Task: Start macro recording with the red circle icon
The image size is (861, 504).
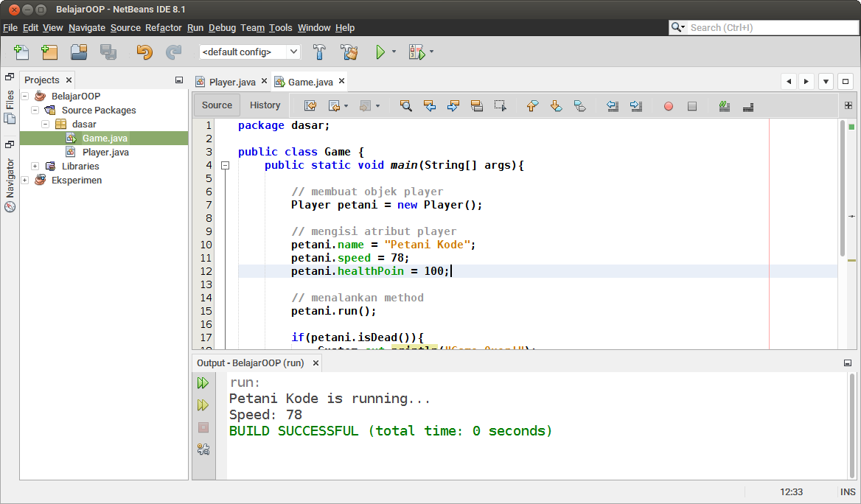Action: [x=668, y=105]
